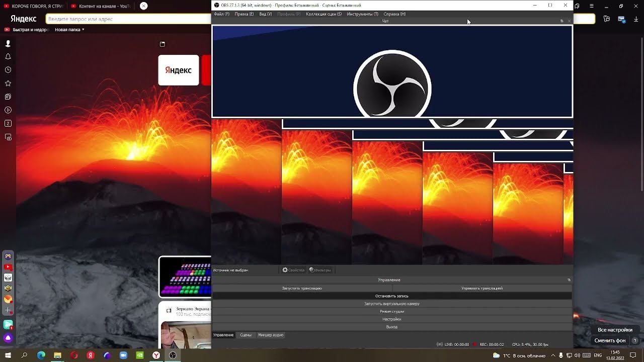The image size is (644, 362).
Task: Open OBS Настройки button
Action: (392, 319)
